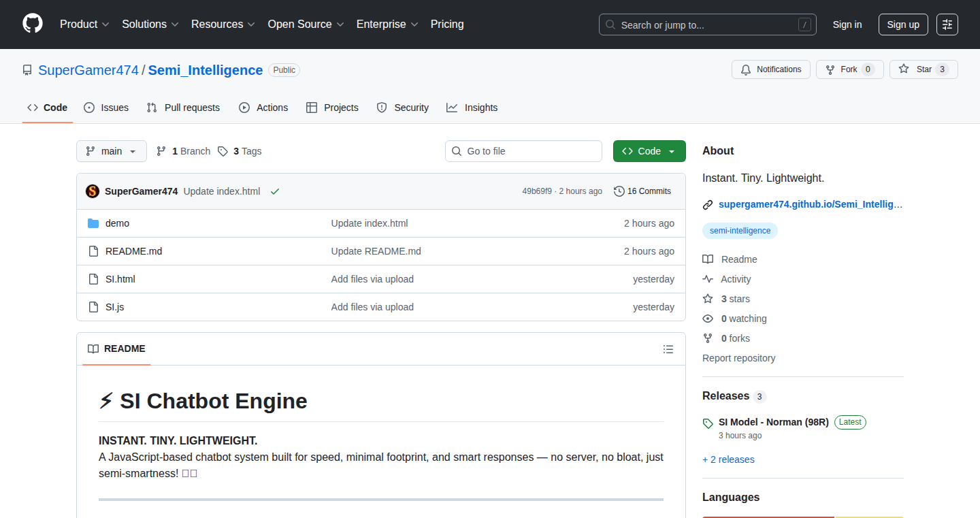Click the tag icon beside 3 Tags
980x518 pixels.
pyautogui.click(x=223, y=151)
